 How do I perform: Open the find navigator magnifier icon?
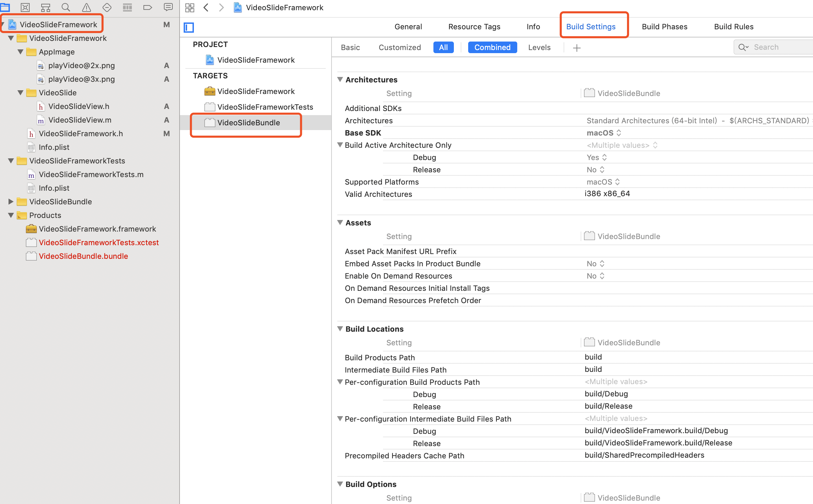pos(66,7)
